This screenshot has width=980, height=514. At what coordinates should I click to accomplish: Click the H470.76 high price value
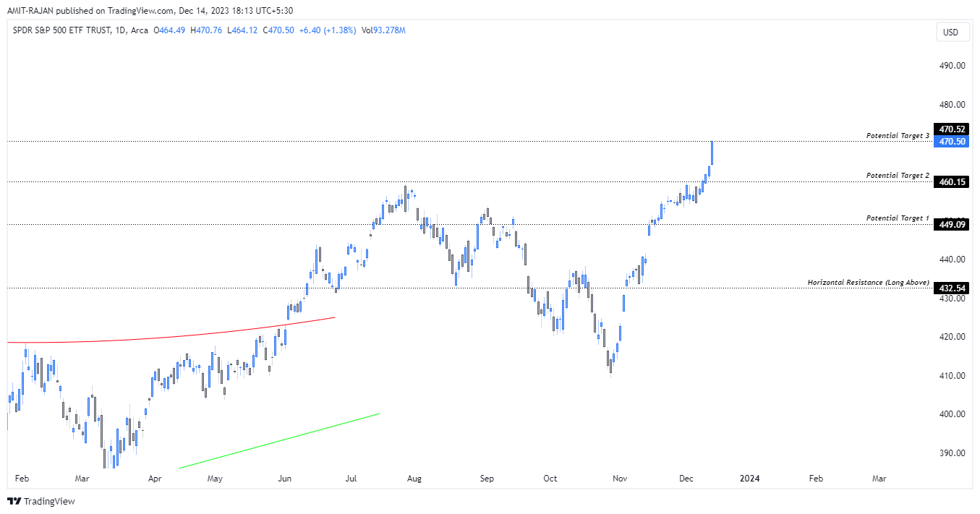pyautogui.click(x=205, y=30)
